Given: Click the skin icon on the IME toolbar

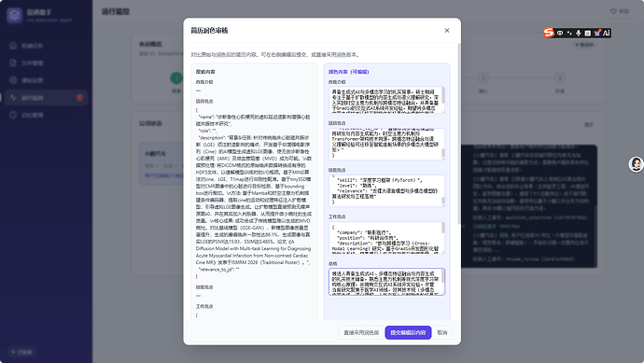Looking at the screenshot, I should (597, 33).
